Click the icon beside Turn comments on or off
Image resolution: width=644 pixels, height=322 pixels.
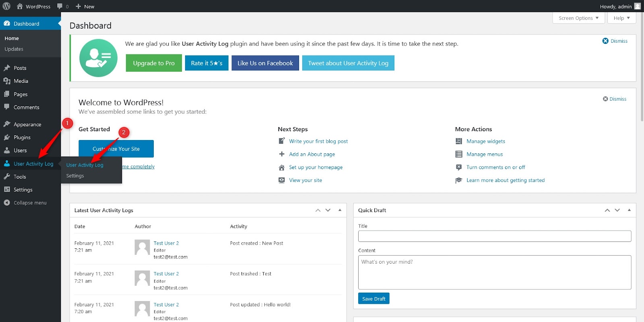click(x=459, y=167)
